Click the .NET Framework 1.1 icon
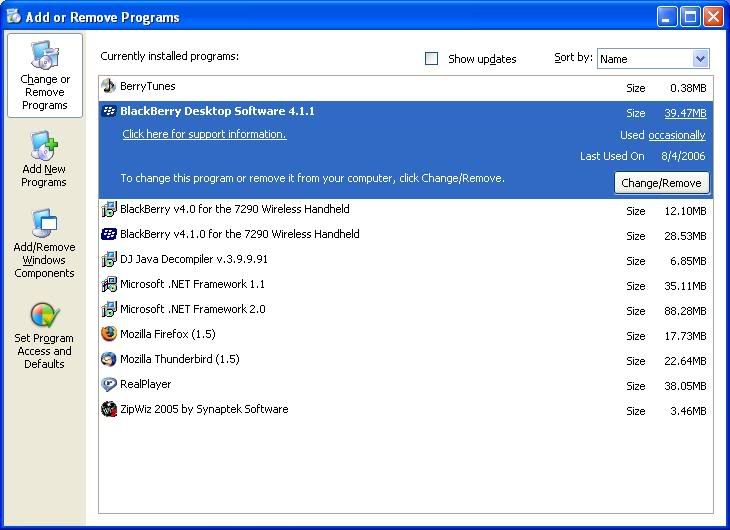The width and height of the screenshot is (730, 530). tap(109, 284)
